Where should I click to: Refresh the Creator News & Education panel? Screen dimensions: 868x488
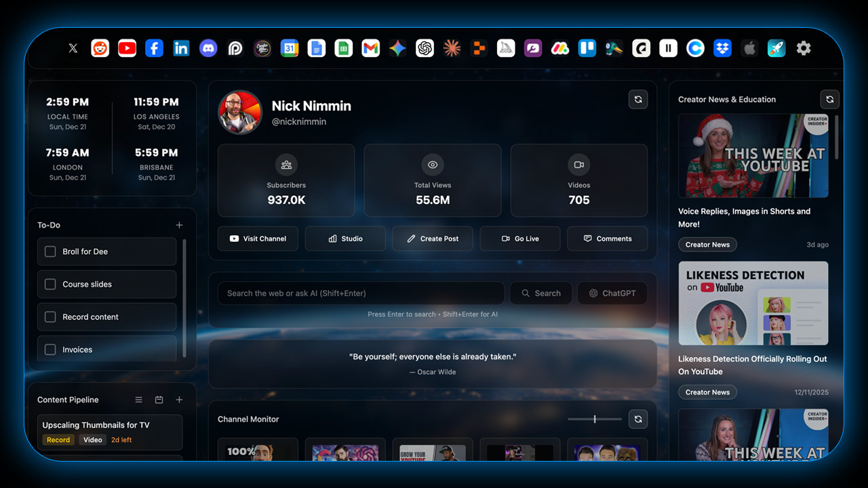coord(829,100)
